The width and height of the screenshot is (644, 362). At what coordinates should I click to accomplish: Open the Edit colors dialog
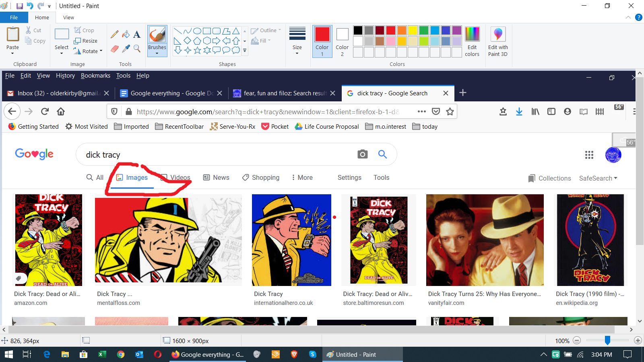(x=472, y=41)
